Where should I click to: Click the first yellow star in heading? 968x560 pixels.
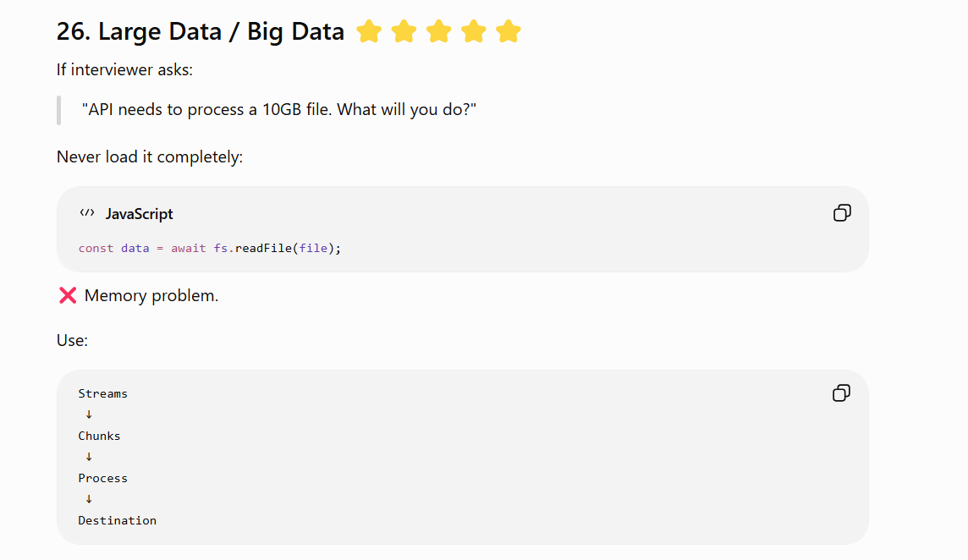point(369,31)
